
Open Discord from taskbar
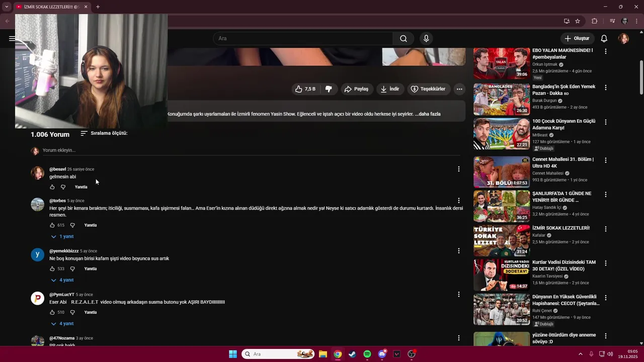382,354
